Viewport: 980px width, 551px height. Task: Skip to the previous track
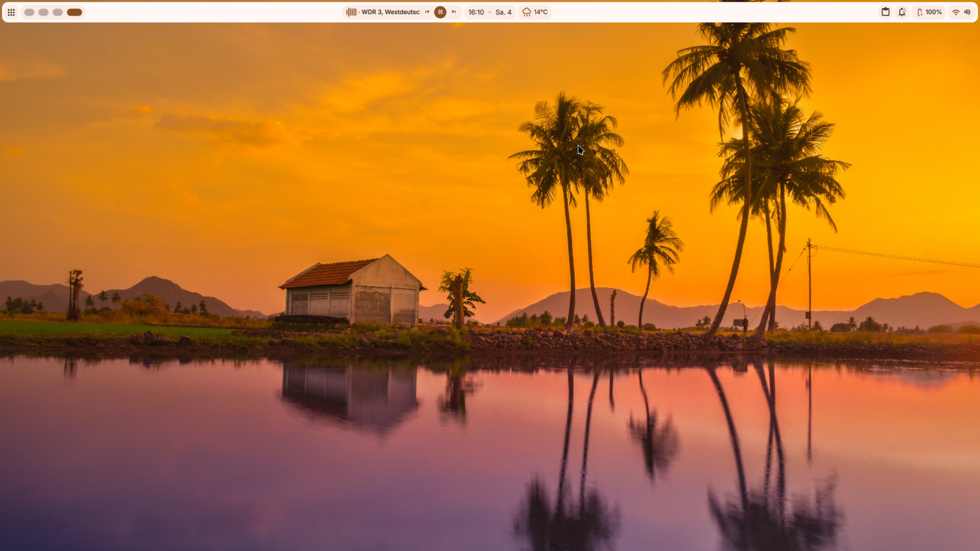pos(427,12)
